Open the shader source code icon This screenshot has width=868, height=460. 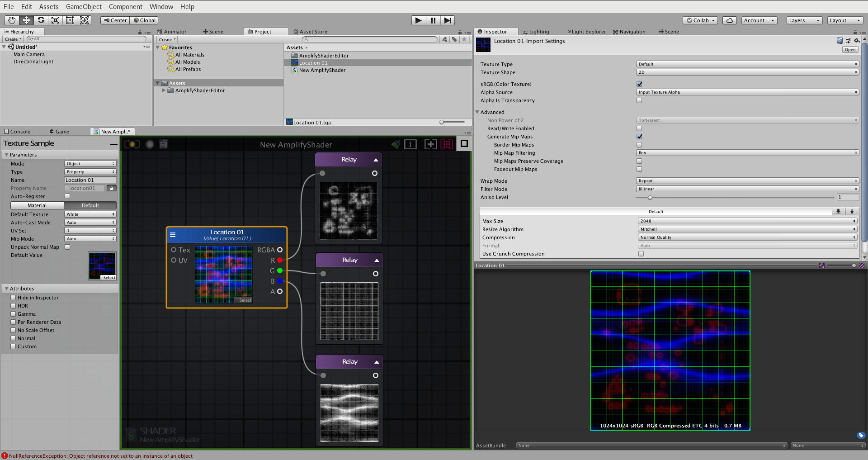tap(164, 144)
